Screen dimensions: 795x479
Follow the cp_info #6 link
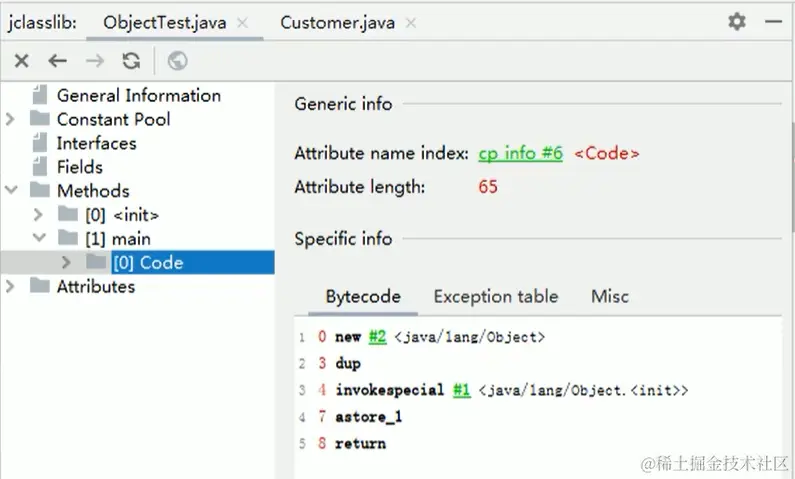coord(520,154)
